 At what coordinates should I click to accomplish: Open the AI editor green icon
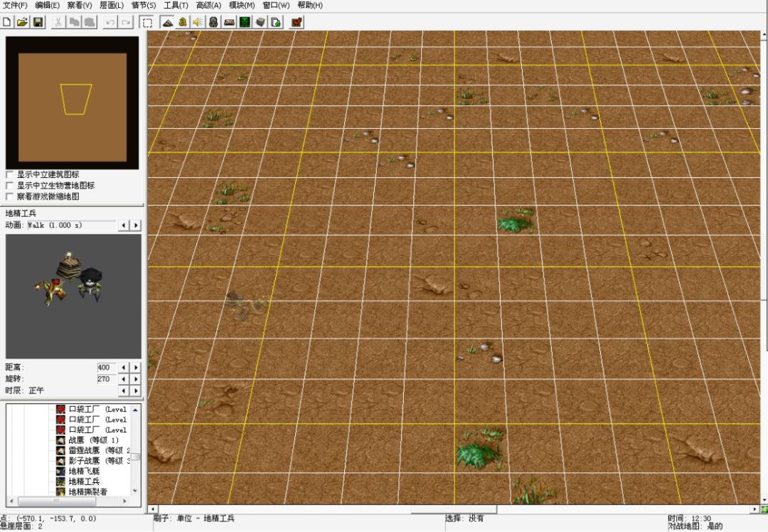[245, 22]
